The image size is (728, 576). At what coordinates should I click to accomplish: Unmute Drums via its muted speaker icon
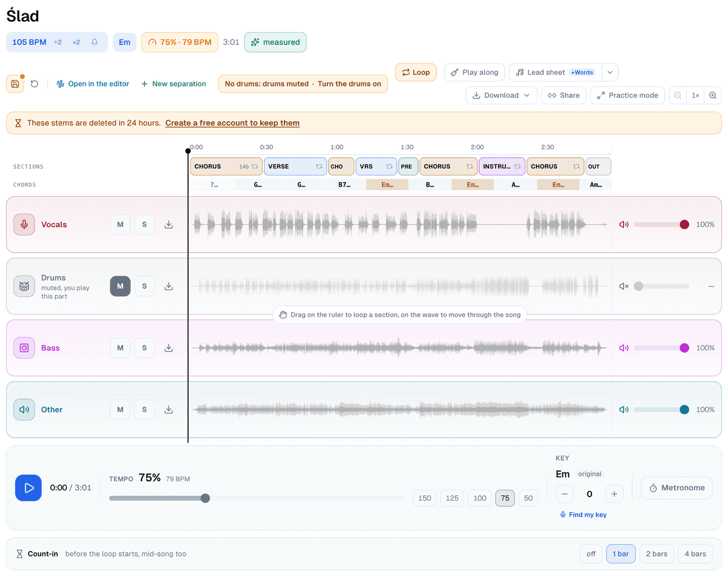tap(624, 286)
